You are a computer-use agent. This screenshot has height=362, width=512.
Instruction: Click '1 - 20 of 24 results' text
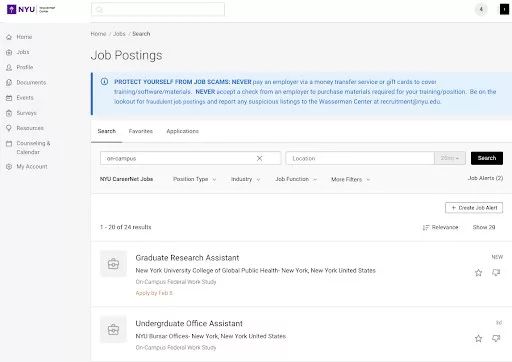coord(126,227)
